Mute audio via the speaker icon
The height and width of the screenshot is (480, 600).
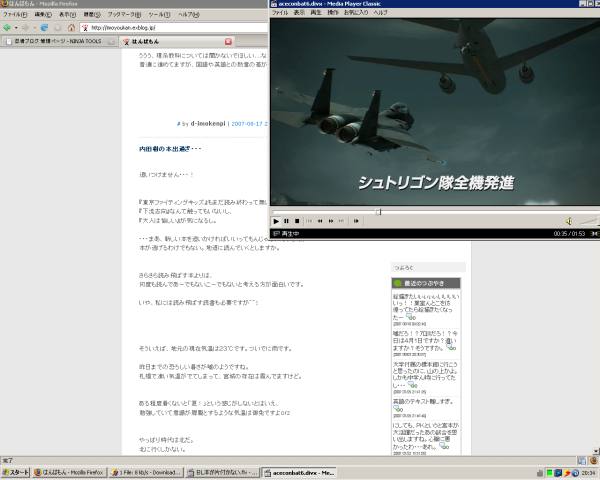[569, 221]
